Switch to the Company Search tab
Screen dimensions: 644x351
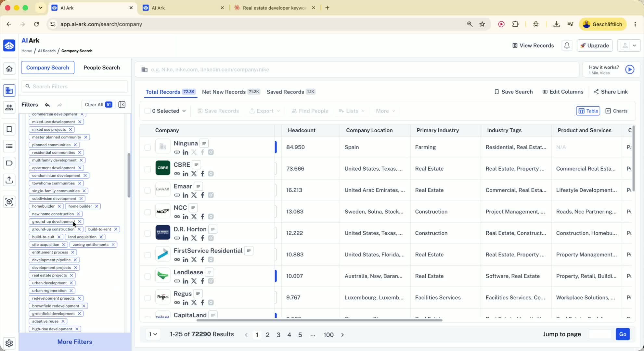pyautogui.click(x=48, y=68)
